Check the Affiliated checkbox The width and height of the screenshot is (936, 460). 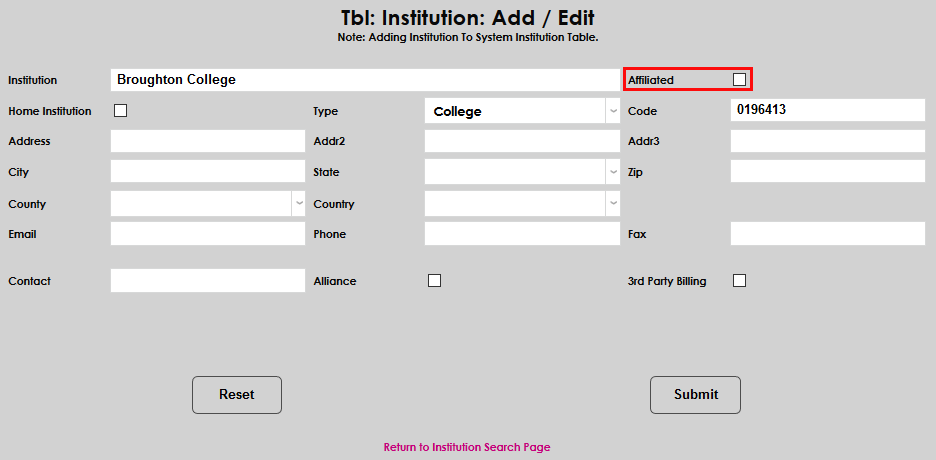coord(739,79)
